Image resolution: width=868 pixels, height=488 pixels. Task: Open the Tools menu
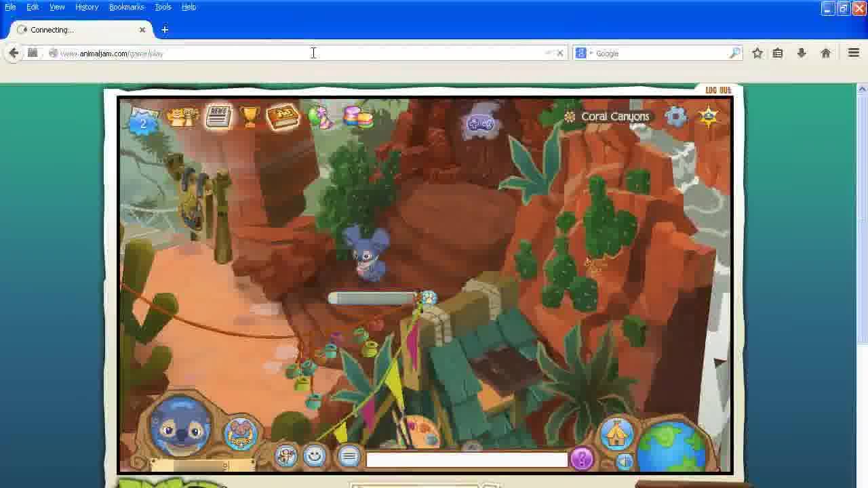pos(163,7)
